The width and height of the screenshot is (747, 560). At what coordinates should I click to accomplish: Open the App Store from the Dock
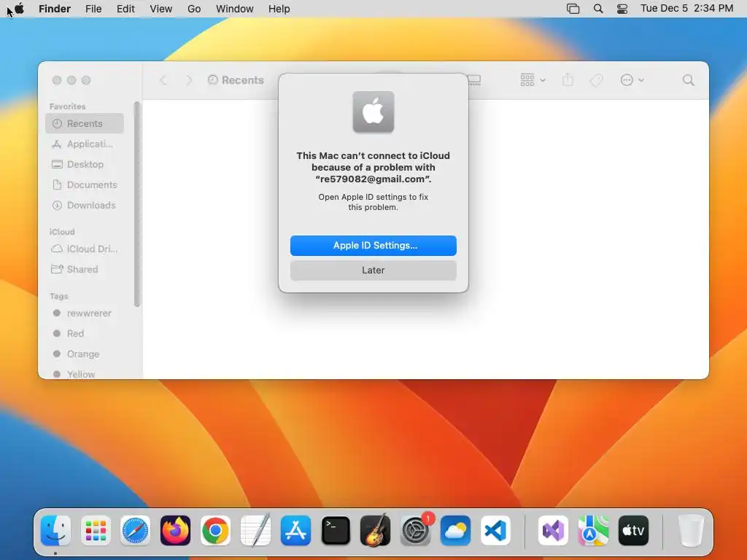point(295,531)
